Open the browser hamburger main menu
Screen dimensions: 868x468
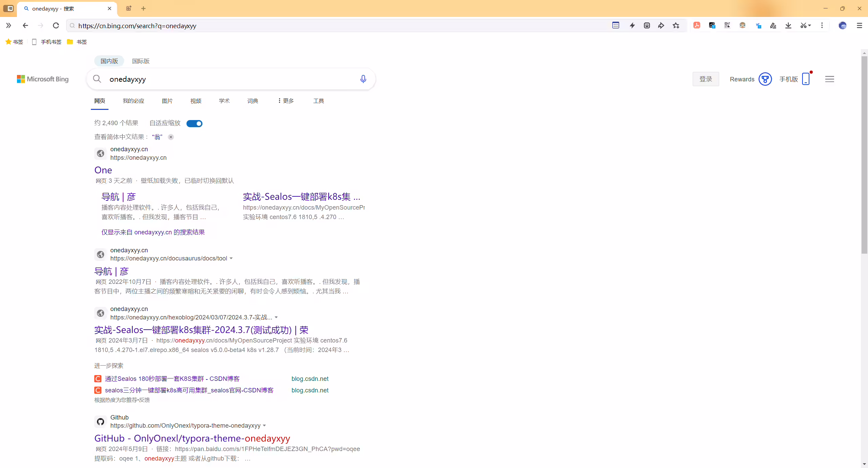[x=859, y=25]
